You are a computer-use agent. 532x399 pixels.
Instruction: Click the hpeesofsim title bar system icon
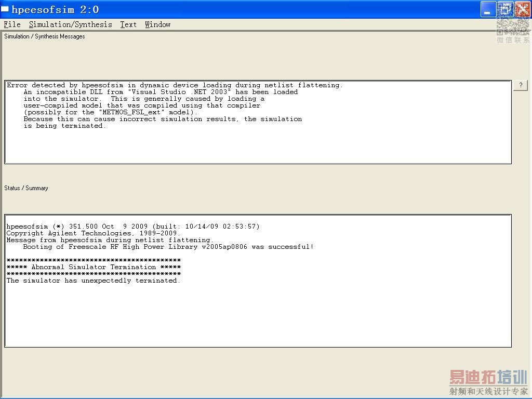pyautogui.click(x=4, y=9)
